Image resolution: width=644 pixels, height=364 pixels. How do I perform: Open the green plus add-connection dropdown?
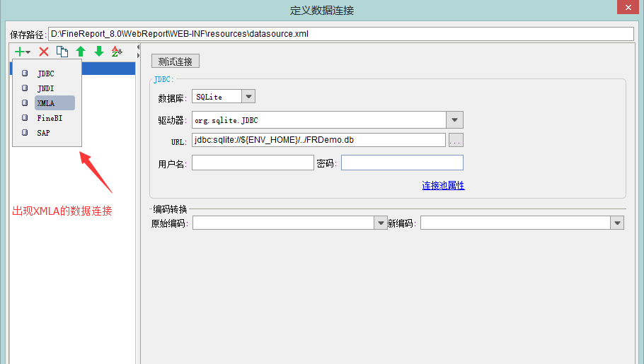pos(22,52)
